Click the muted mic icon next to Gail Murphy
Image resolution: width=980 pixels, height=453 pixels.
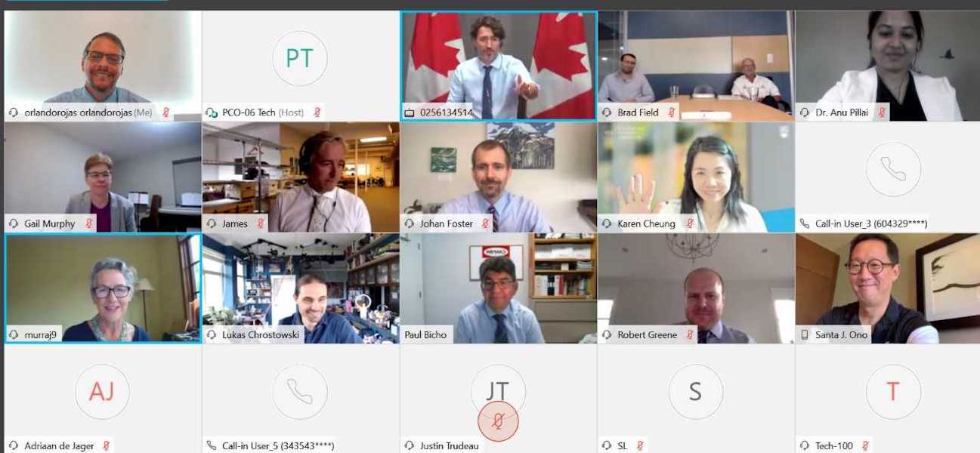coord(88,223)
